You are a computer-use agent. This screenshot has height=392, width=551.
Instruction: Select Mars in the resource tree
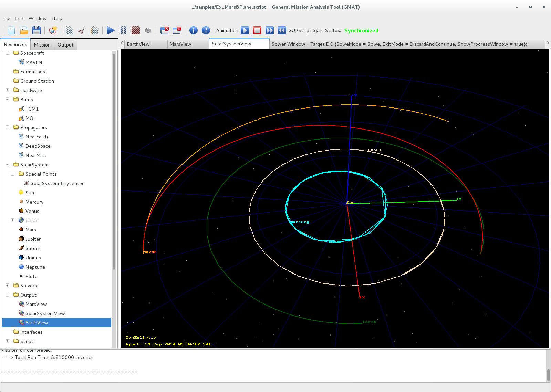pyautogui.click(x=31, y=230)
